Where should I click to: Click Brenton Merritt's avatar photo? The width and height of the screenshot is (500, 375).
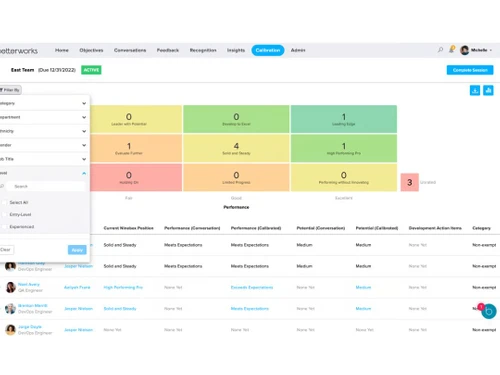coord(10,309)
